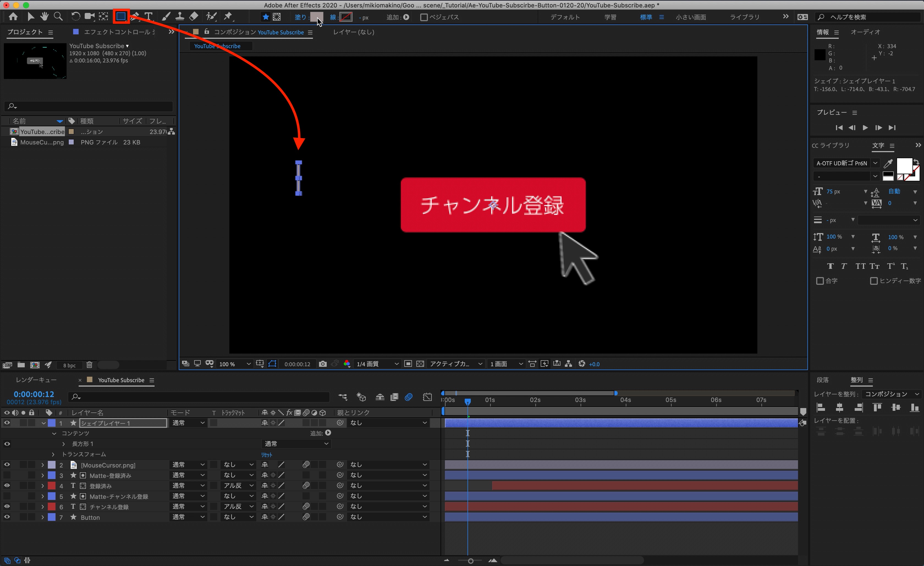Viewport: 924px width, 566px height.
Task: Take snapshot with camera icon
Action: point(323,364)
